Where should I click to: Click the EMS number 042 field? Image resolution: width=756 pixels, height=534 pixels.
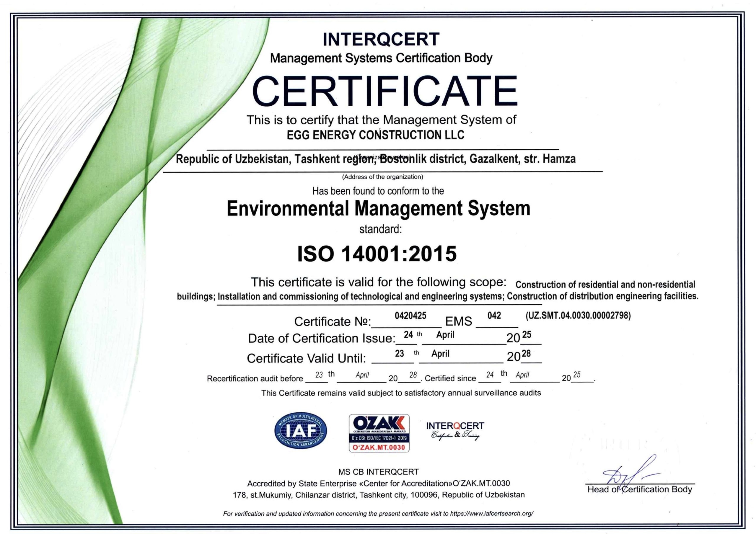tap(494, 316)
